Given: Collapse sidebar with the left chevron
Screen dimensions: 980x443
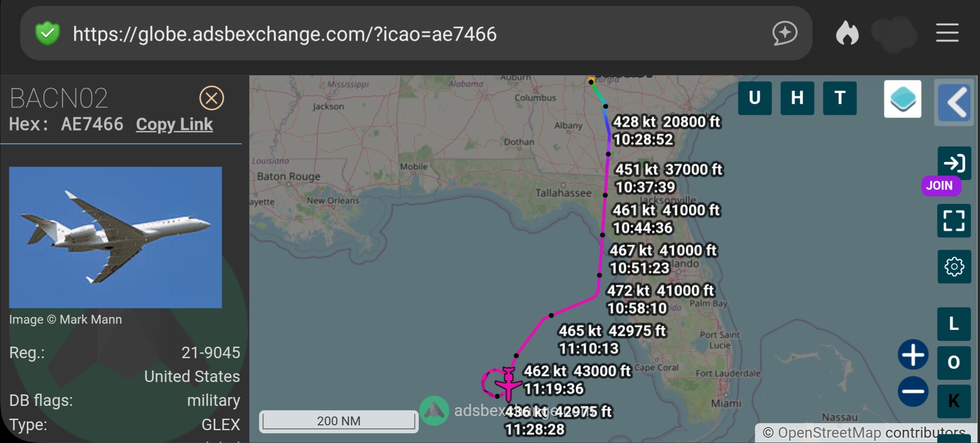Looking at the screenshot, I should (x=955, y=103).
